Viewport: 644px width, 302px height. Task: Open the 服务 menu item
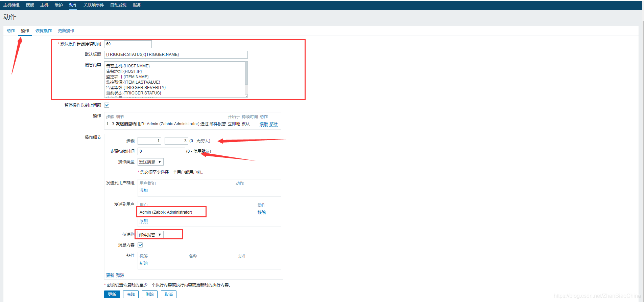tap(137, 5)
